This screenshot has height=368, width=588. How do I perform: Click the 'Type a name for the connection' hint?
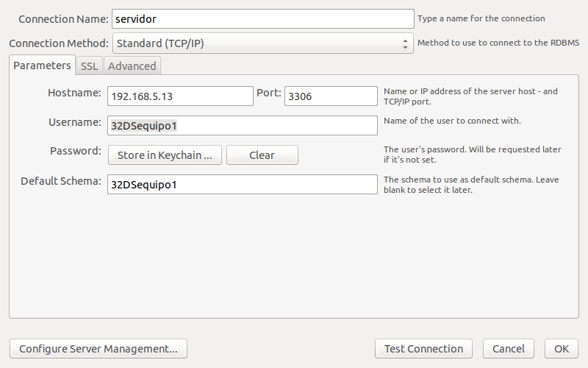coord(481,18)
